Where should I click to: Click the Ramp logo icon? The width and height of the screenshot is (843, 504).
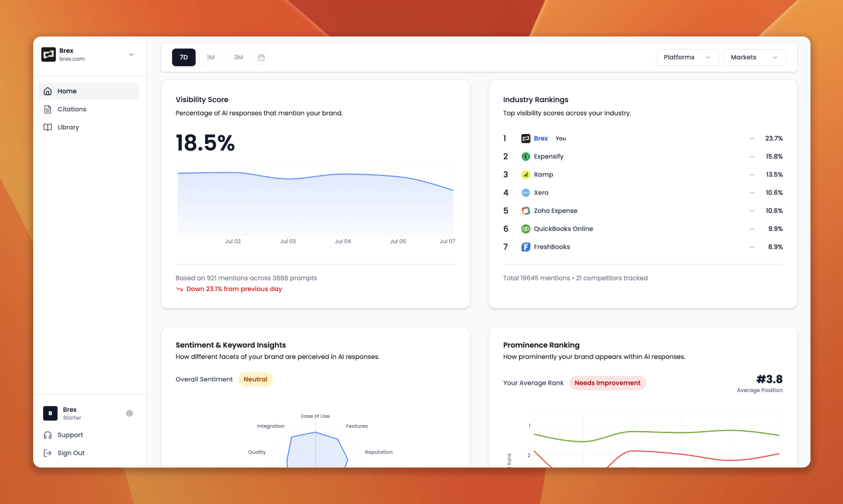526,174
